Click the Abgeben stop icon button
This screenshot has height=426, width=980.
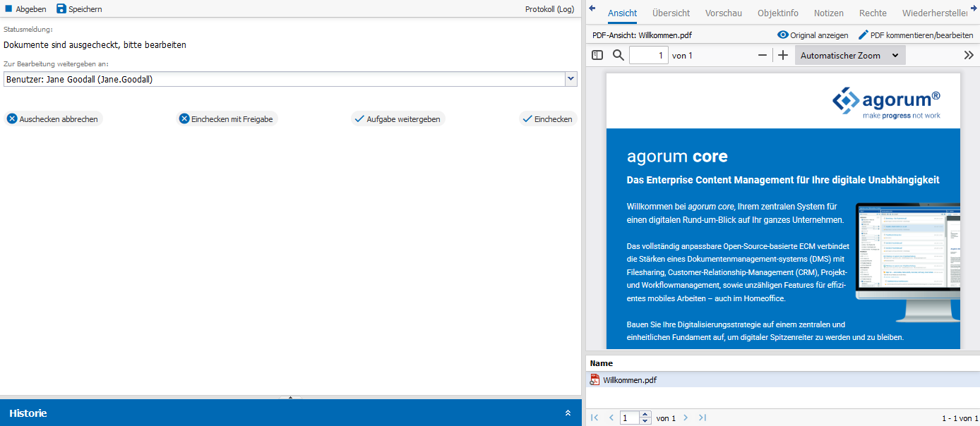tap(9, 9)
